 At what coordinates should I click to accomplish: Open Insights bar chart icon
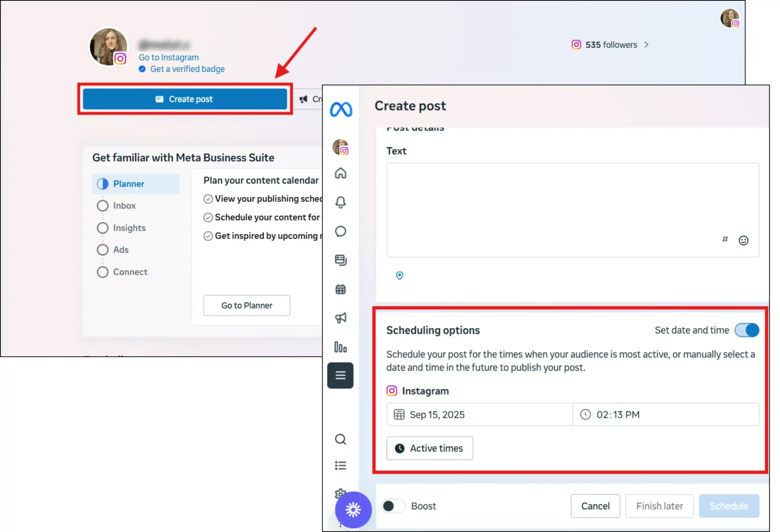340,347
